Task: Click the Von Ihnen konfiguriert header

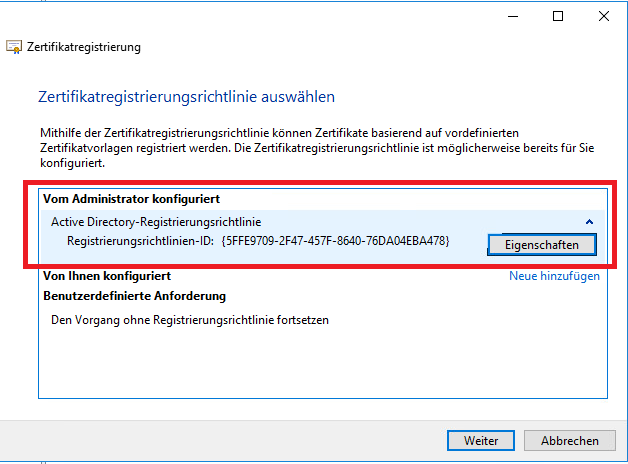Action: tap(107, 275)
